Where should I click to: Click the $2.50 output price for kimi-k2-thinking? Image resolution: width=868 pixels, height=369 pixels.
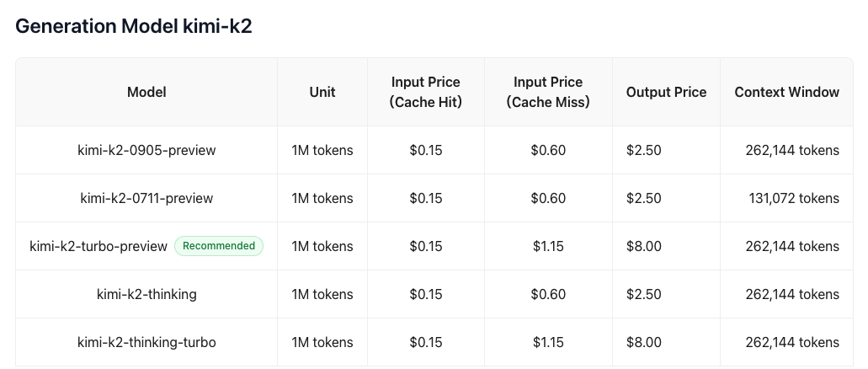pyautogui.click(x=644, y=294)
